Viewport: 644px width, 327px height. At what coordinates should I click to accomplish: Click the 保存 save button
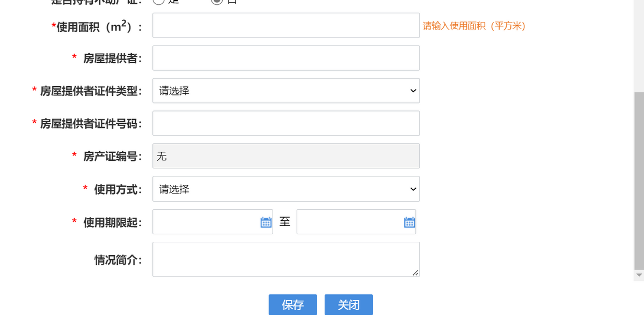292,304
